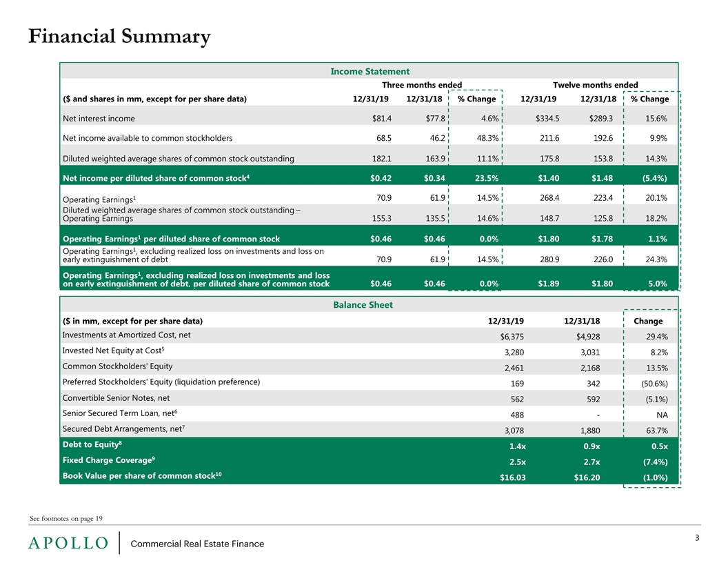Click 'Convertible Senior Notes, net' label

click(116, 398)
